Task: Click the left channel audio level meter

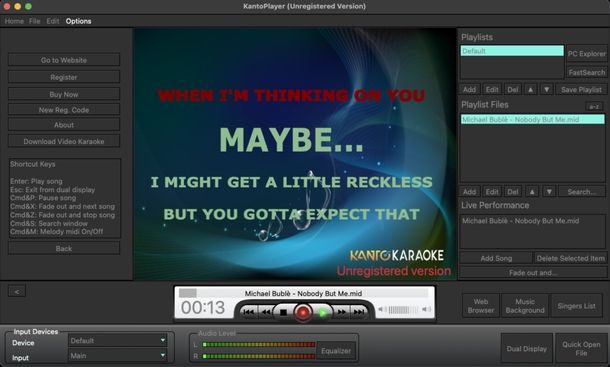Action: pos(259,344)
